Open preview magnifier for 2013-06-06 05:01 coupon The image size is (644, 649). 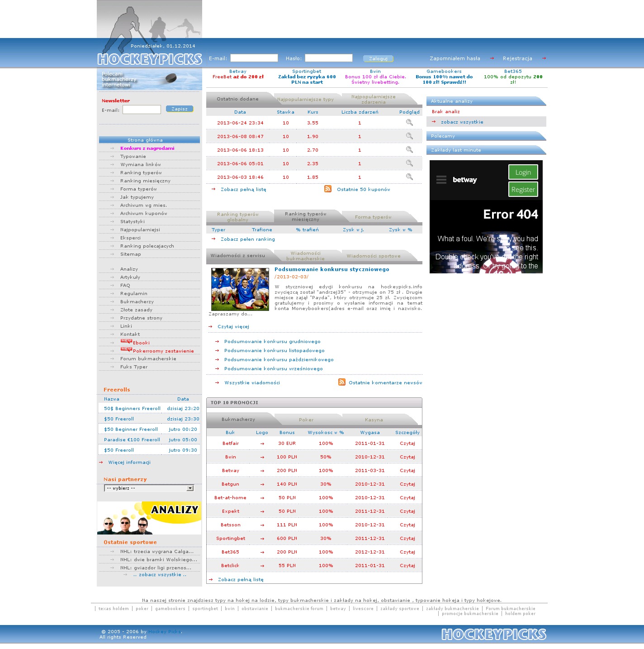[409, 163]
